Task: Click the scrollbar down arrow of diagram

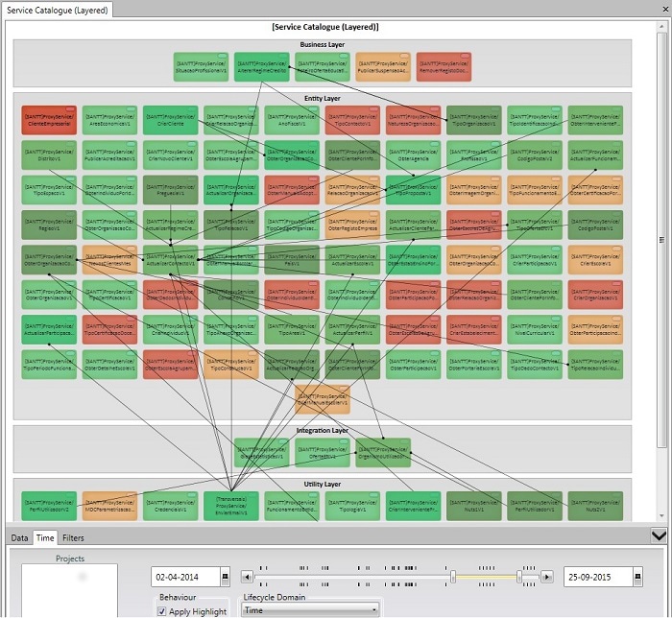Action: [661, 515]
